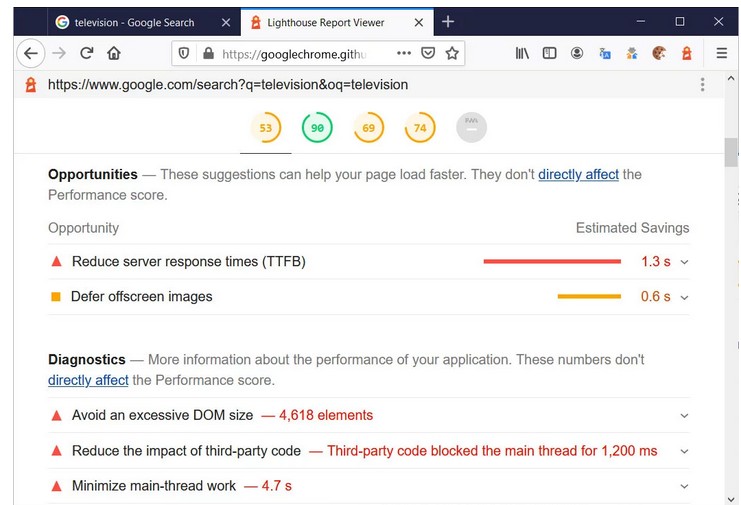This screenshot has height=505, width=741.
Task: Click the multicolor people extension icon
Action: [632, 53]
